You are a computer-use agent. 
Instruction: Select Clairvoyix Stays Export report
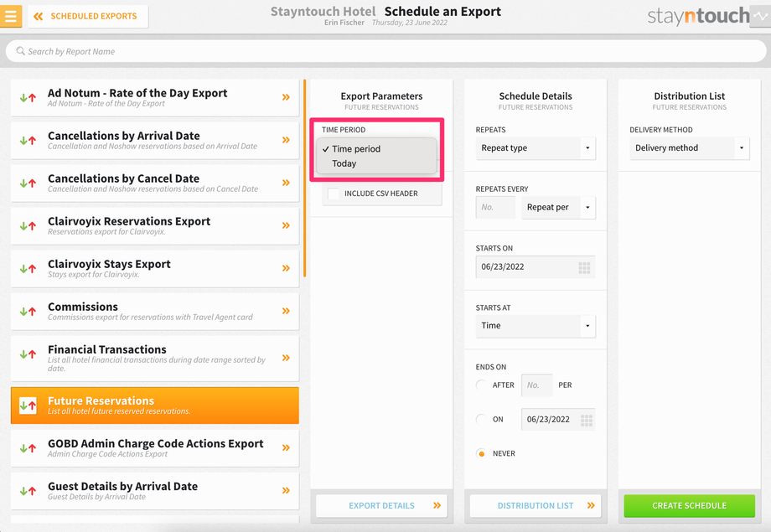pos(155,268)
